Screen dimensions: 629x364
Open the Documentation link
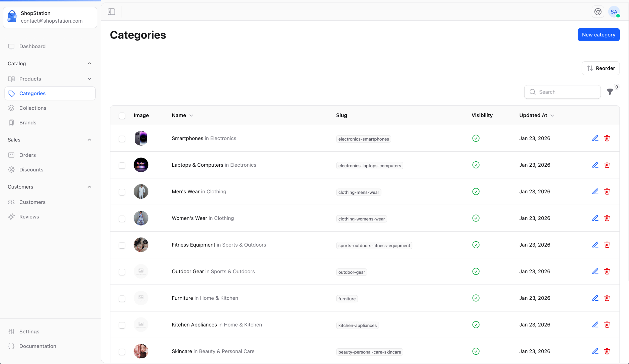(50, 346)
